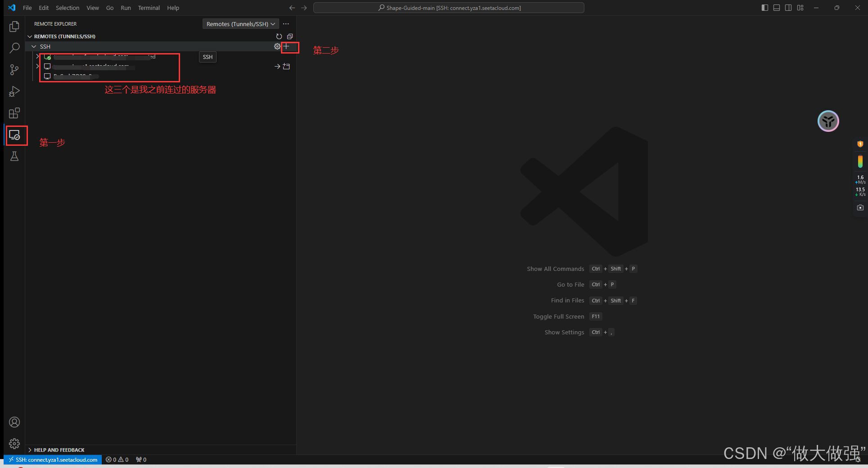Open the Go menu
868x468 pixels.
pyautogui.click(x=110, y=8)
